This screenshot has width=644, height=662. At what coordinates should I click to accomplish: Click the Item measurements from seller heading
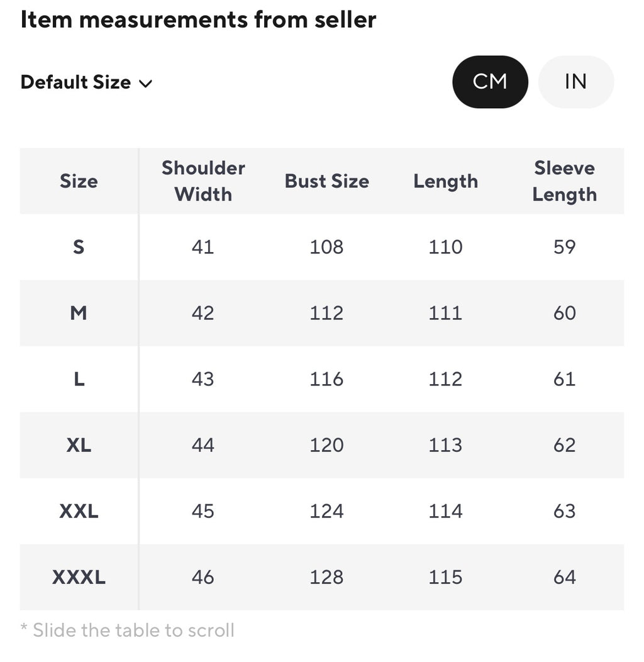click(198, 19)
